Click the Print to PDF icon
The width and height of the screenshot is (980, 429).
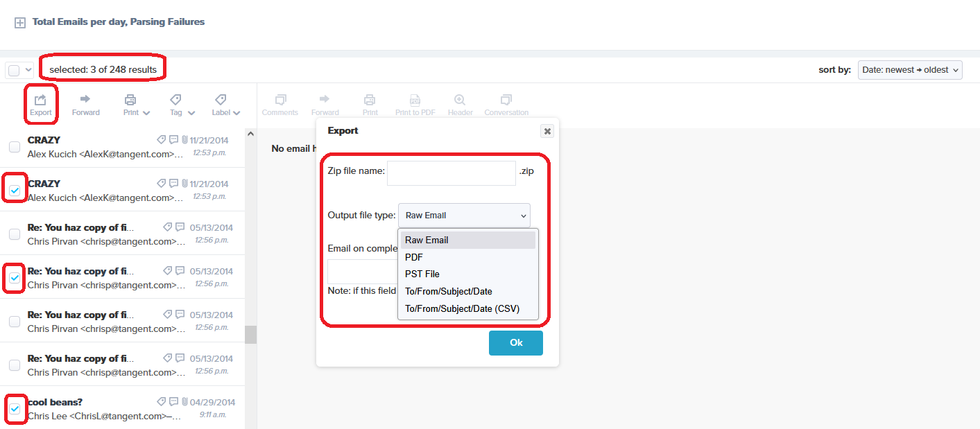pyautogui.click(x=415, y=101)
